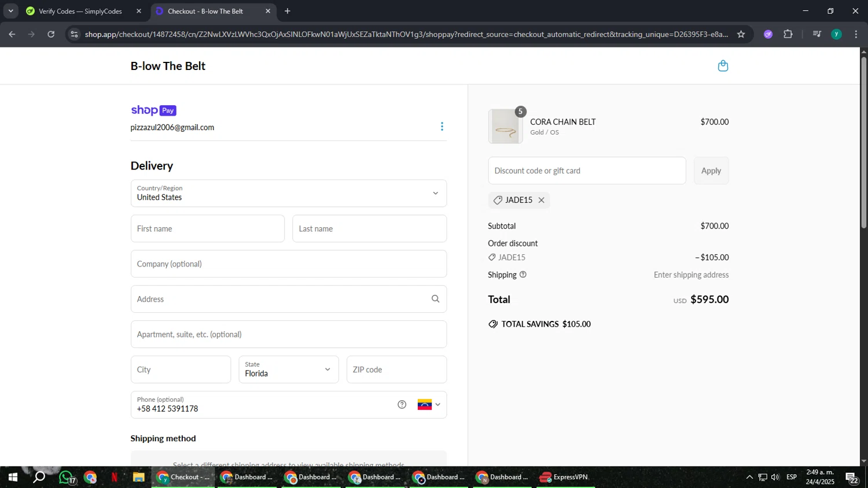Close the Checkout - B-low The Belt tab
The image size is (868, 488).
click(268, 11)
